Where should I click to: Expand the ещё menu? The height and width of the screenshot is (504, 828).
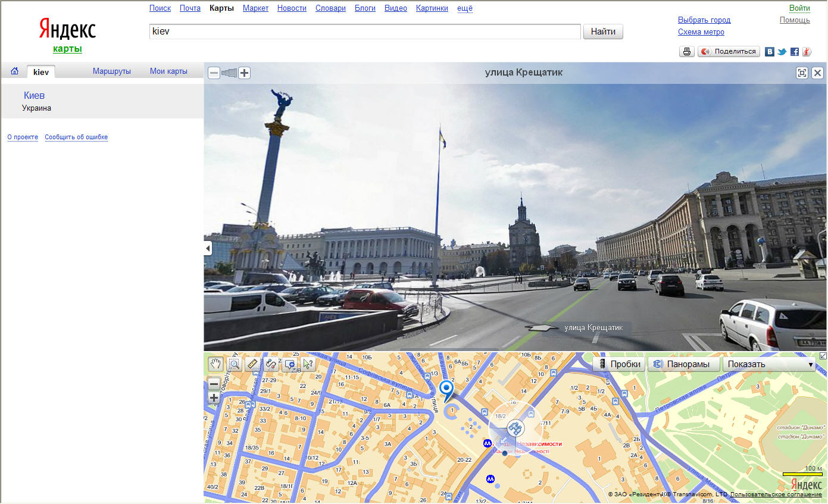(x=464, y=8)
